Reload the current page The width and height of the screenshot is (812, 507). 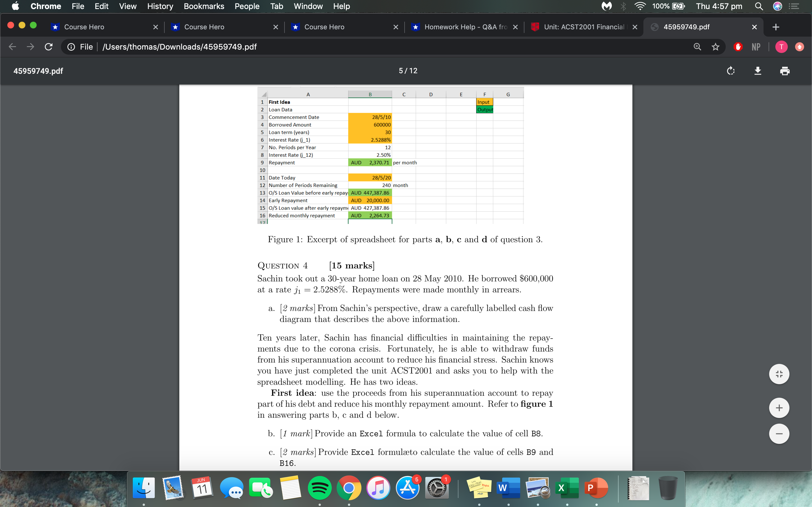point(48,46)
